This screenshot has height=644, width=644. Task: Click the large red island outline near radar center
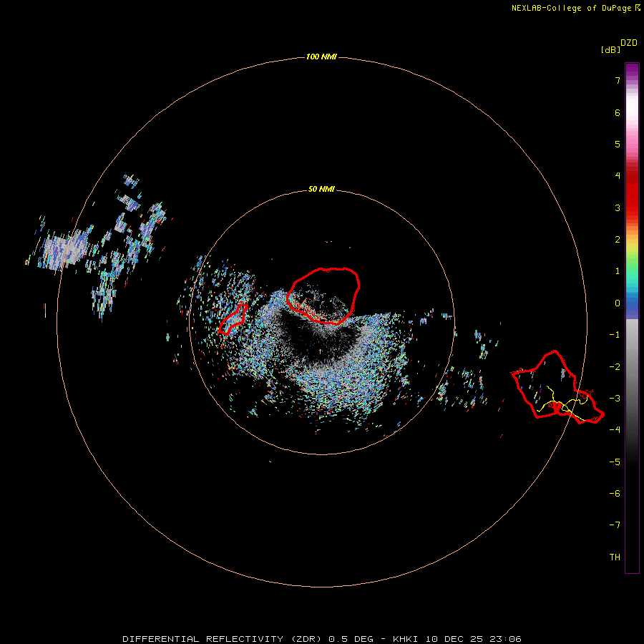[323, 296]
